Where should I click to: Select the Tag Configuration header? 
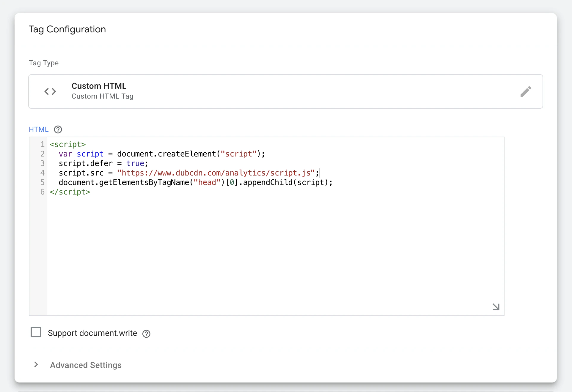pyautogui.click(x=67, y=29)
